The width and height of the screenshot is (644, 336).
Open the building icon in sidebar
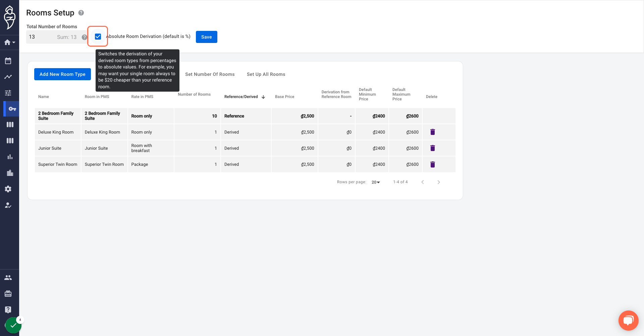(x=10, y=173)
